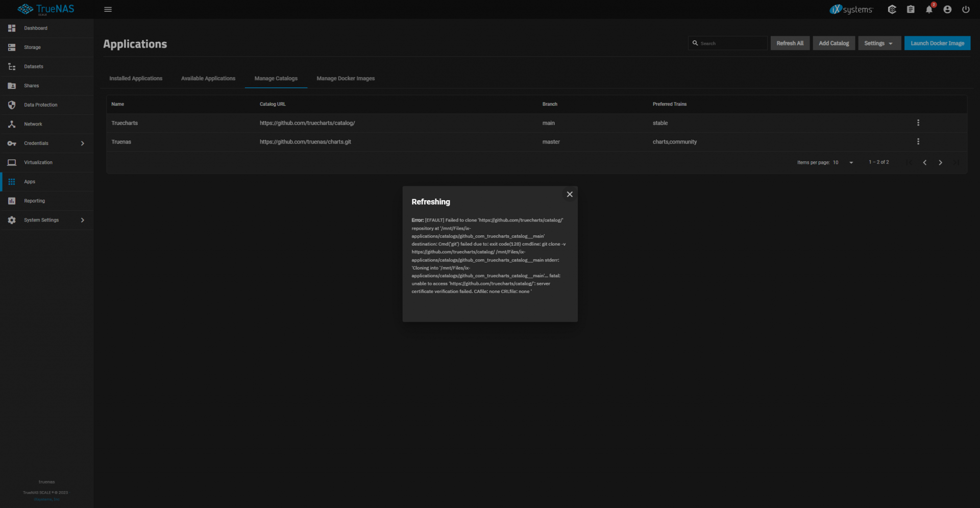The image size is (980, 508).
Task: Click the System Settings gear icon
Action: 12,220
